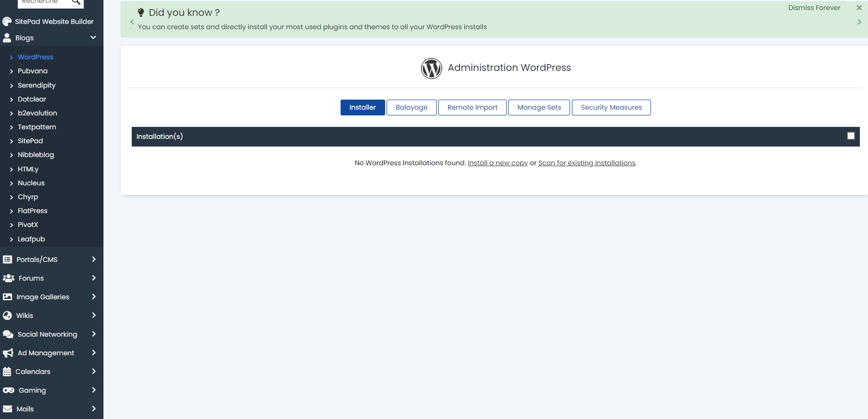
Task: Expand the Wikis category arrow
Action: coord(93,316)
